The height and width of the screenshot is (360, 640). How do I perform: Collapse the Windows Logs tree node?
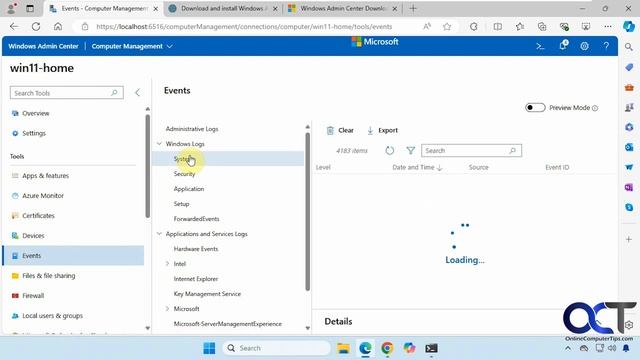click(x=159, y=144)
